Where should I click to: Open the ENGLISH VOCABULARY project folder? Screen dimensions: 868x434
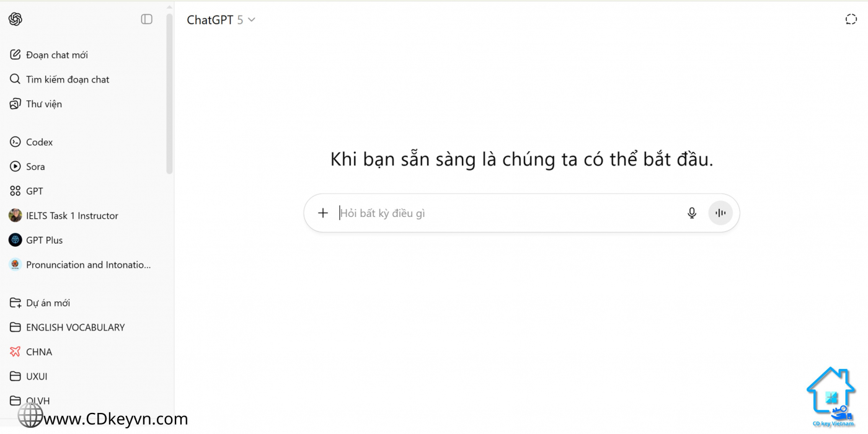(75, 327)
